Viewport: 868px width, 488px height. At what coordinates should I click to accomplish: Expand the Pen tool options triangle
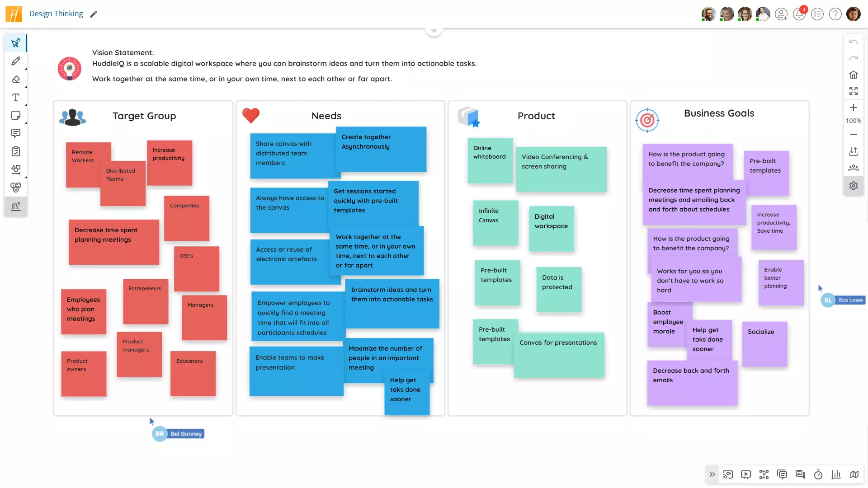[25, 68]
